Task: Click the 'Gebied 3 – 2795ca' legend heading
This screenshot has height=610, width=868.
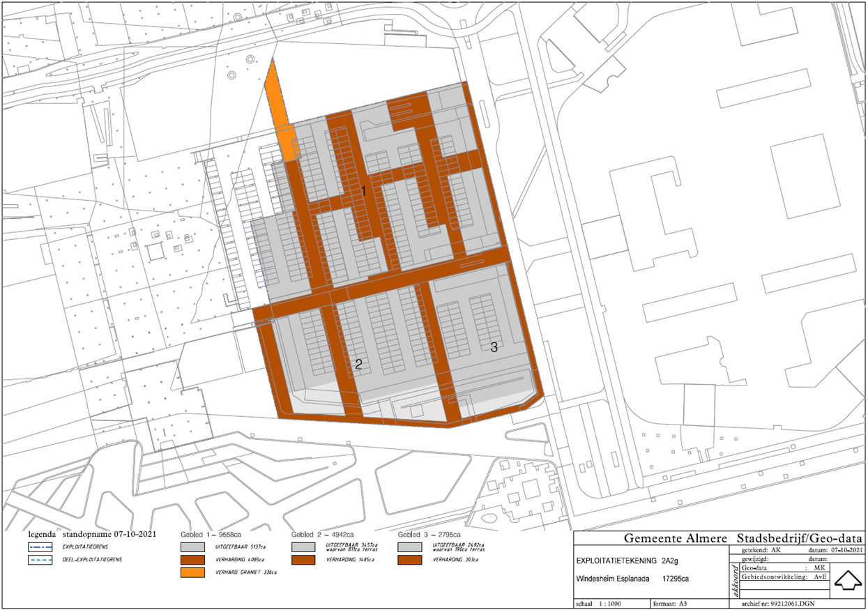Action: point(434,534)
